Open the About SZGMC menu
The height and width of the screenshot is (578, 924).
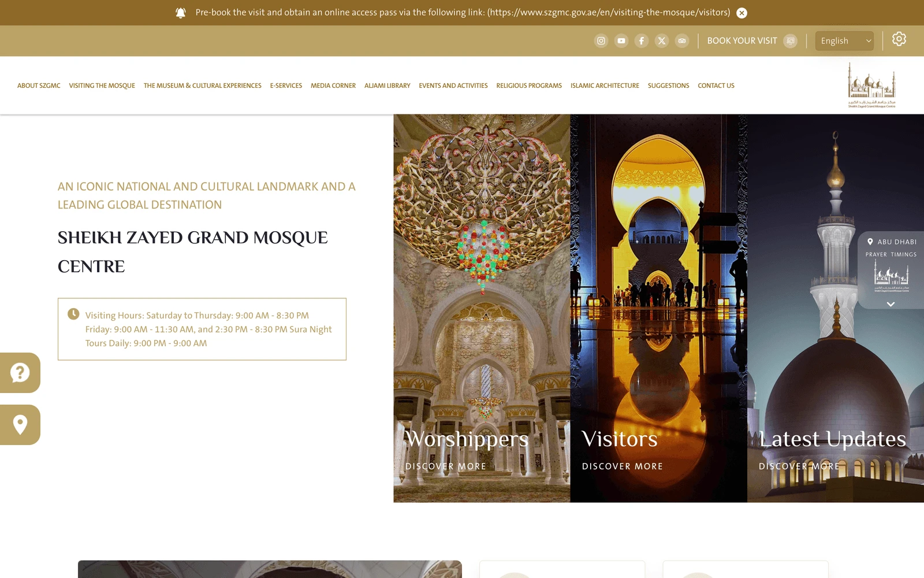(x=39, y=86)
